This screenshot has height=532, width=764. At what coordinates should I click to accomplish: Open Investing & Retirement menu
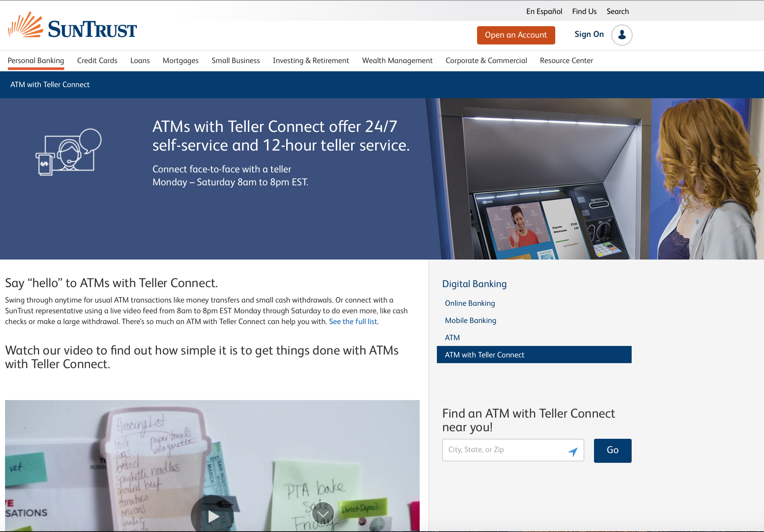click(x=311, y=61)
